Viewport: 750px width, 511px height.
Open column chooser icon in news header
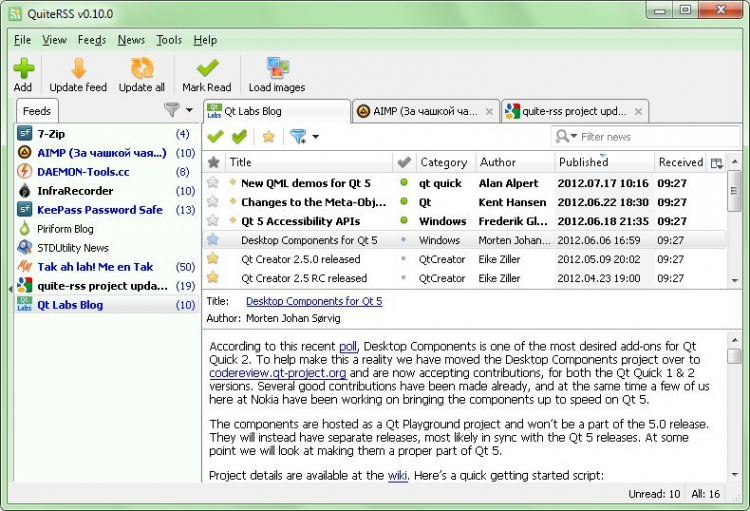pyautogui.click(x=717, y=163)
